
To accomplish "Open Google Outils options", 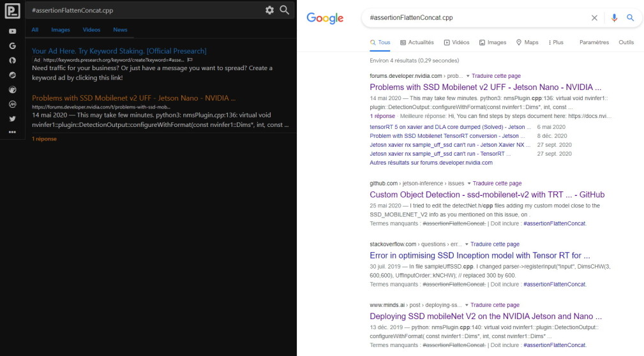I will 626,42.
